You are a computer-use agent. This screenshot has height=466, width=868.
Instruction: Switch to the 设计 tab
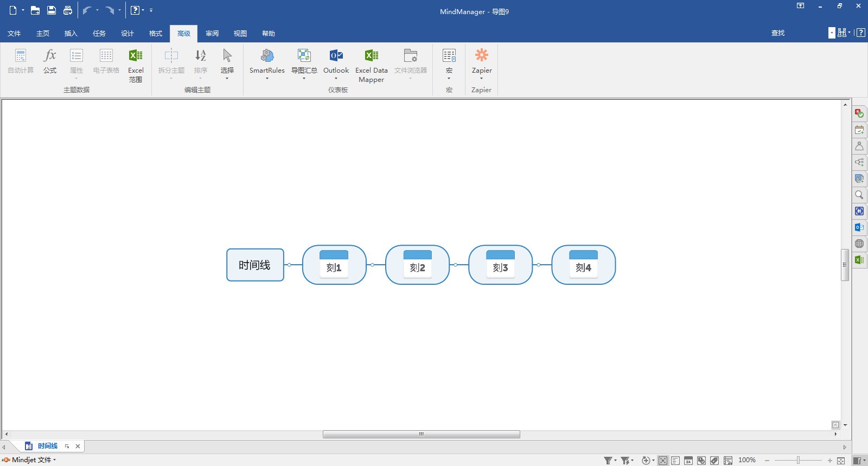coord(127,33)
